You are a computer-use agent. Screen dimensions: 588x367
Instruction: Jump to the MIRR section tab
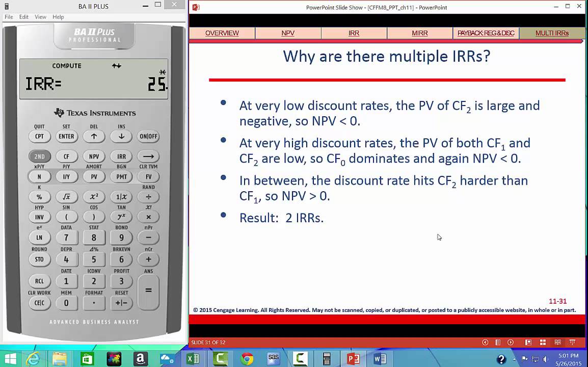tap(420, 33)
